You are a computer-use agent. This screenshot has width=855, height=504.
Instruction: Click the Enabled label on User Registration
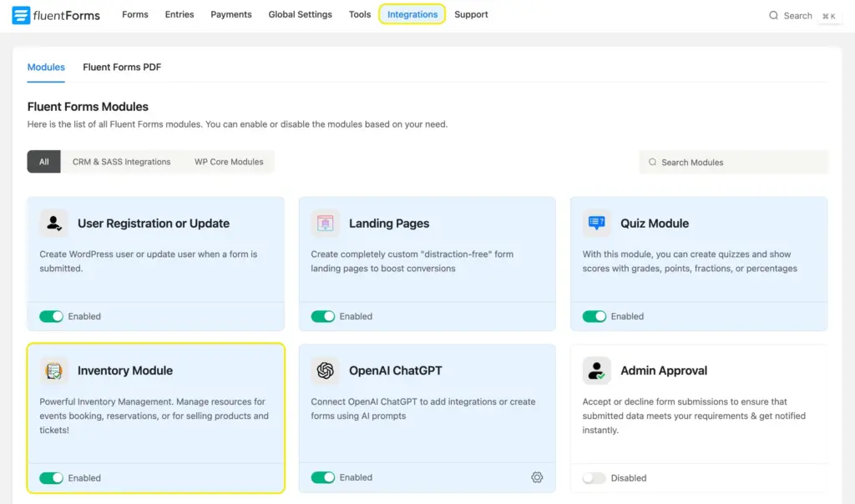tap(84, 316)
